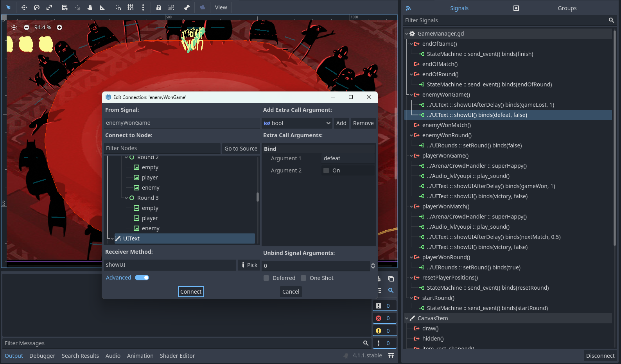Open the bool argument type dropdown
Image resolution: width=621 pixels, height=364 pixels.
pyautogui.click(x=297, y=123)
